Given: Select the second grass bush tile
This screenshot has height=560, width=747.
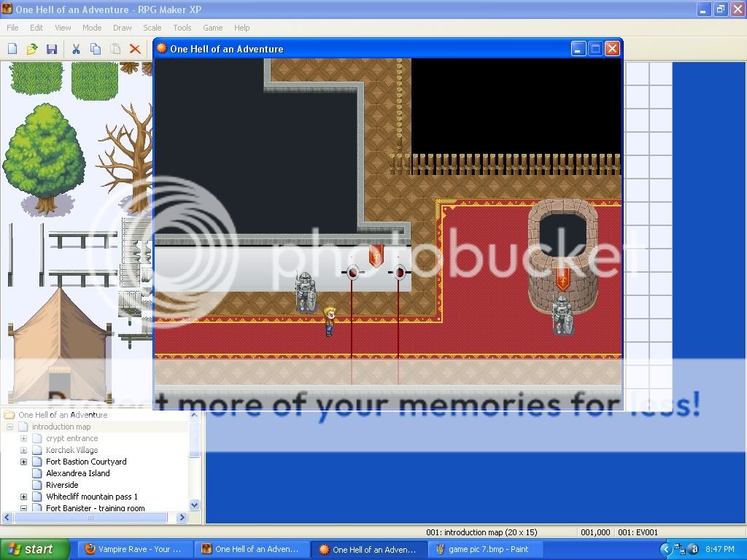Looking at the screenshot, I should (95, 80).
